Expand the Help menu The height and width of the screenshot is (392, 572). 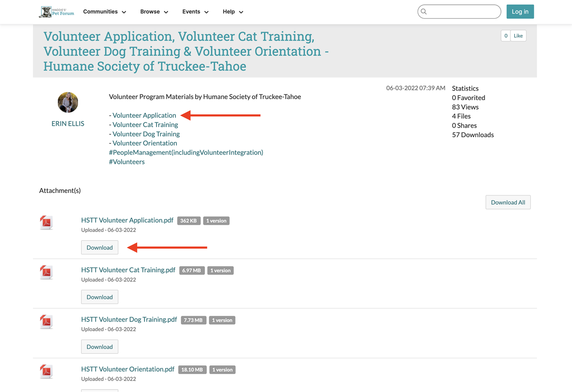coord(233,11)
